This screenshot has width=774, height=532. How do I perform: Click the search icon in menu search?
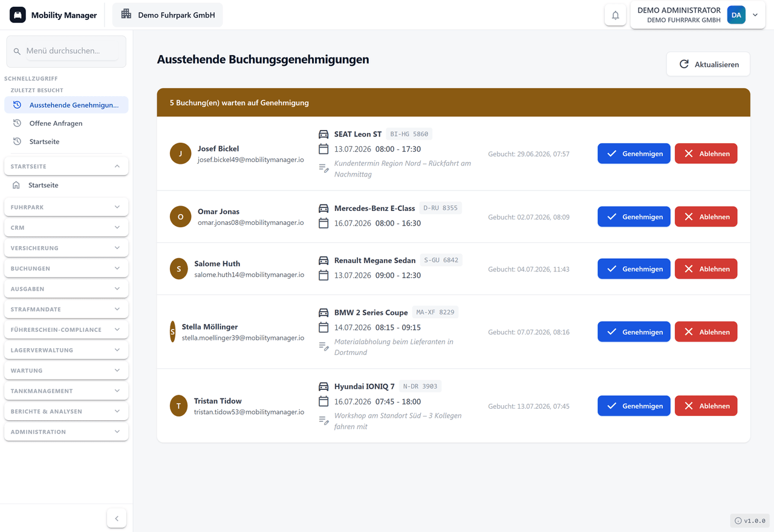[x=17, y=51]
